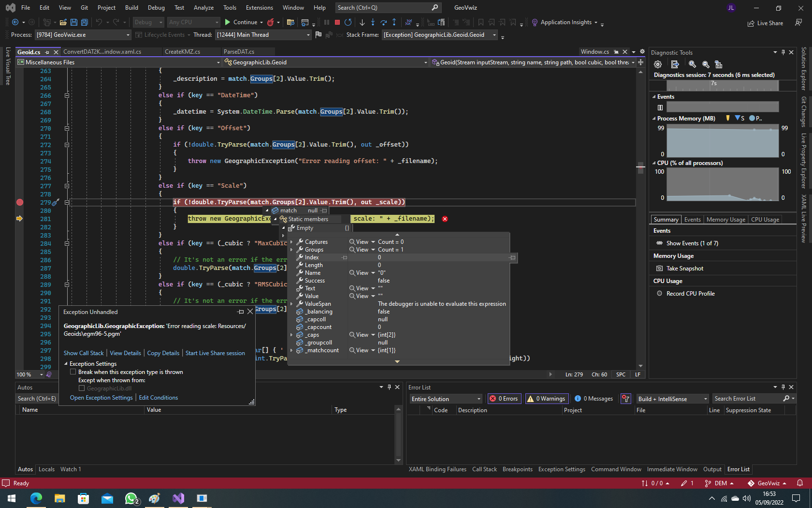Open the Analyze menu
Screen dimensions: 812x508
203,8
